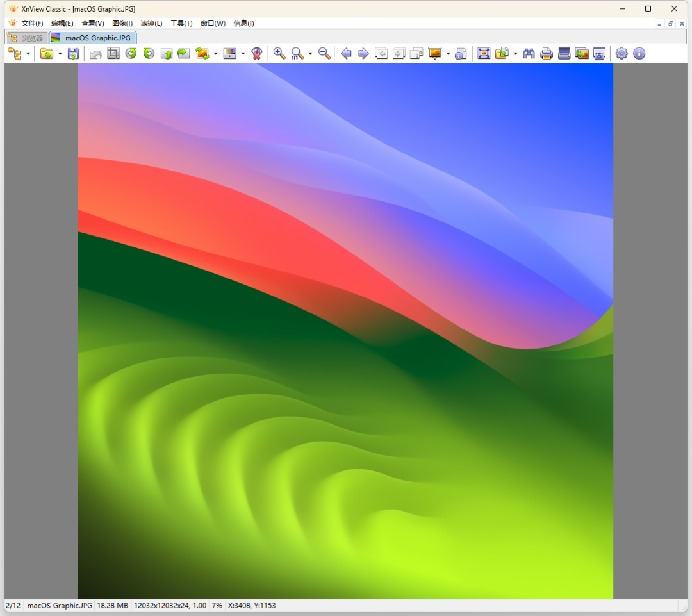This screenshot has width=692, height=616.
Task: Open the scanner acquire icon
Action: tap(564, 54)
